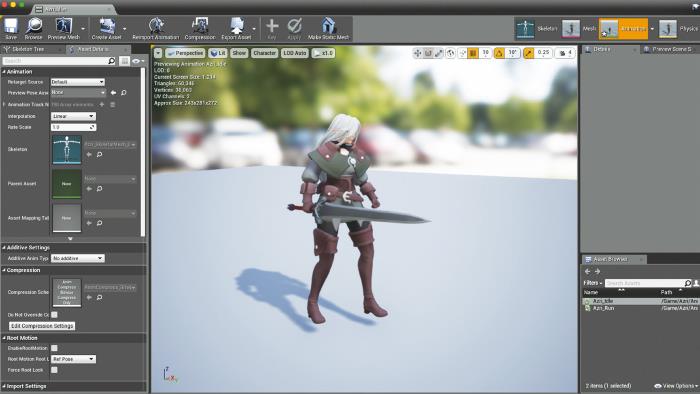Toggle the Do Not Override Compression checkbox
This screenshot has width=700, height=394.
pyautogui.click(x=54, y=315)
